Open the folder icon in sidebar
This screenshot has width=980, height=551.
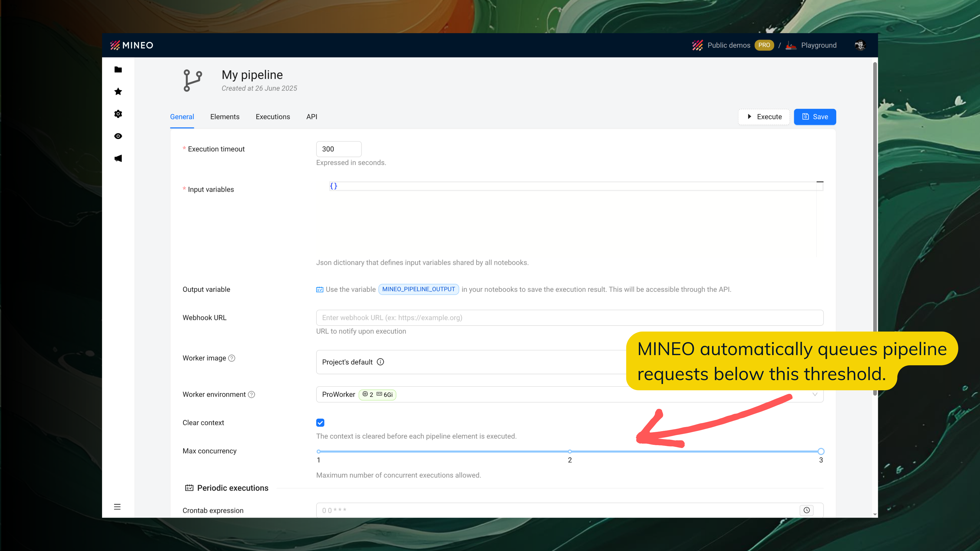coord(118,70)
